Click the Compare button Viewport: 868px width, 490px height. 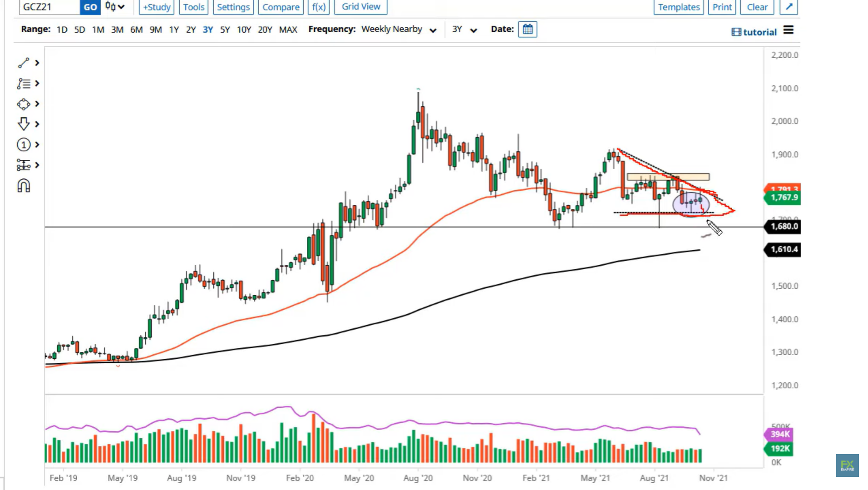(281, 7)
